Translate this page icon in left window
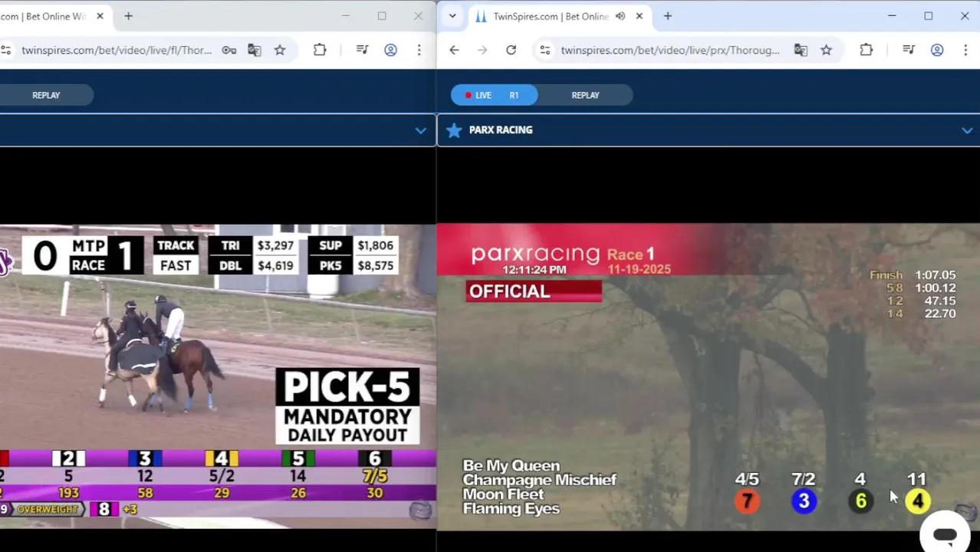This screenshot has height=552, width=980. click(x=255, y=50)
